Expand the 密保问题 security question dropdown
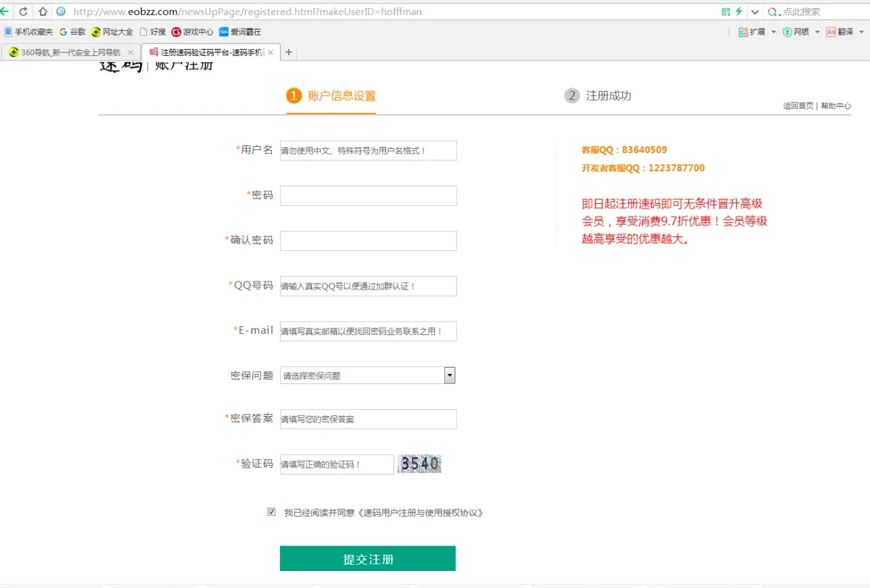The width and height of the screenshot is (870, 588). coord(449,375)
